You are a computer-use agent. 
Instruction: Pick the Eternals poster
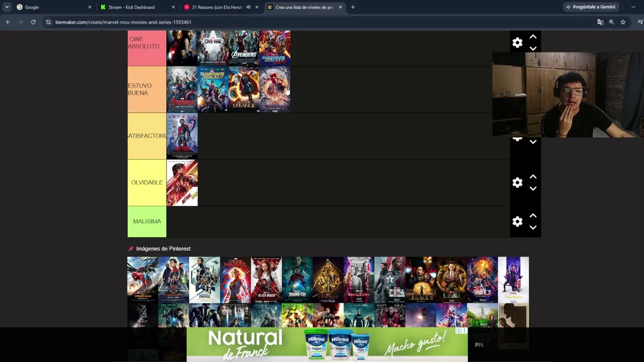click(328, 280)
